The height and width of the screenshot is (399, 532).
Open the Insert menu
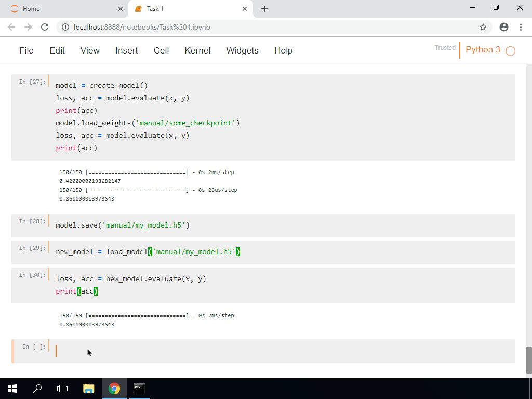click(x=127, y=50)
